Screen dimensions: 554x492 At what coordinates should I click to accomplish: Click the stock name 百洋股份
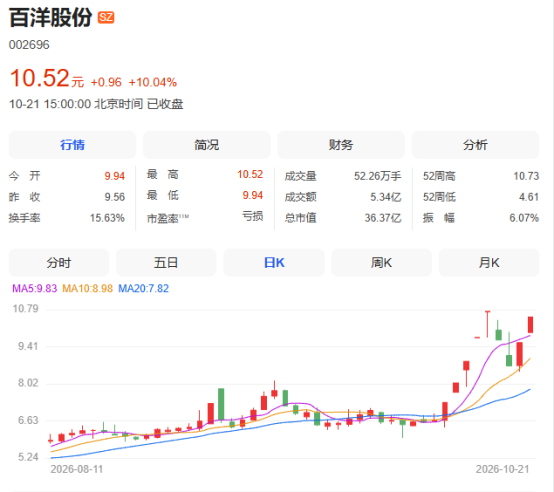(x=51, y=17)
